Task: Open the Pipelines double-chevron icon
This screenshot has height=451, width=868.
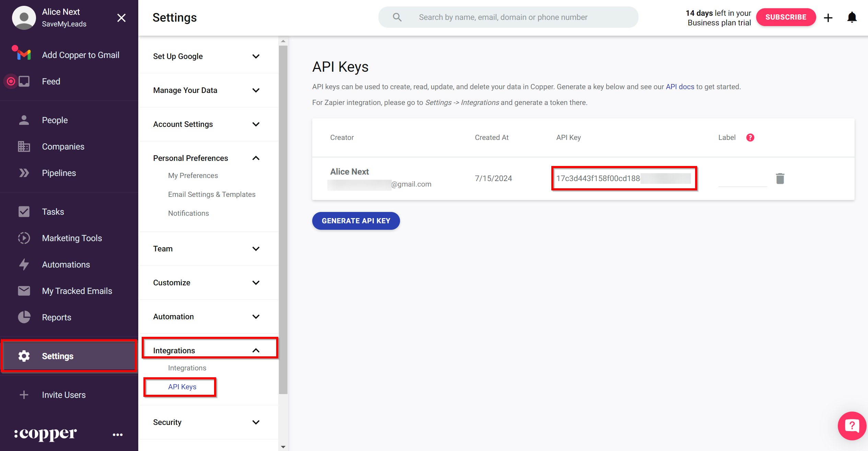Action: 24,173
